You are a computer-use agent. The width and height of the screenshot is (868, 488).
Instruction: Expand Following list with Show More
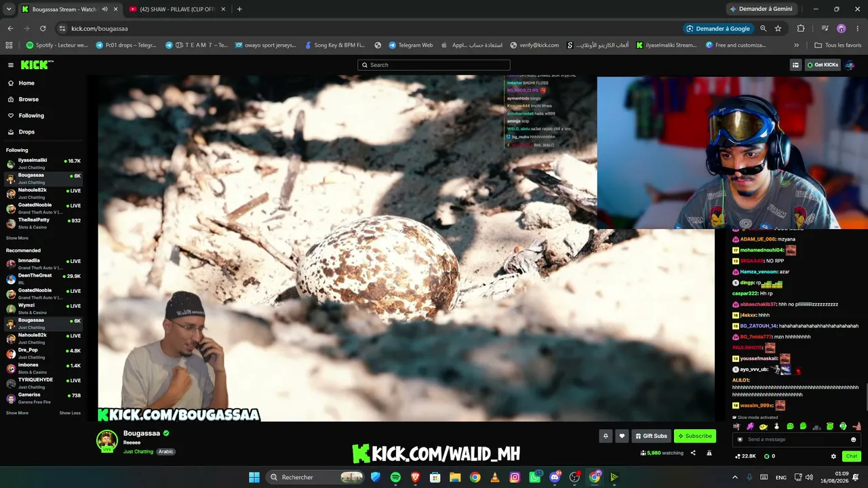(17, 238)
